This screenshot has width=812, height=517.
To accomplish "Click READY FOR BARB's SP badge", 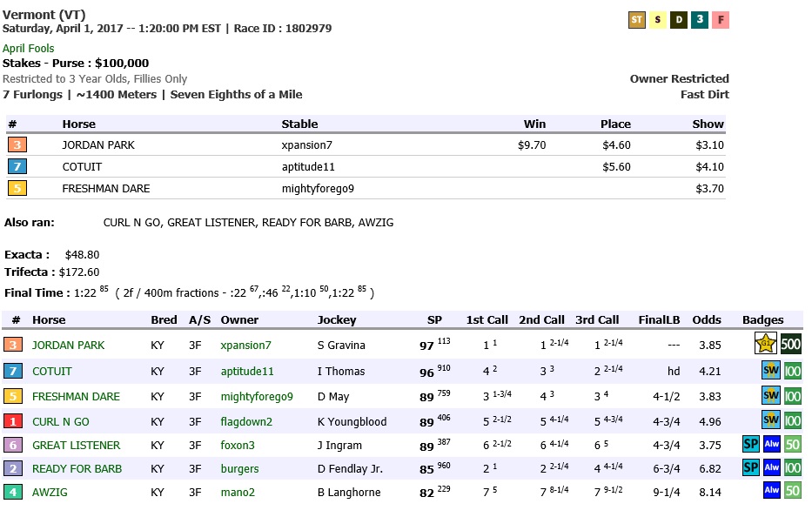I will pyautogui.click(x=751, y=467).
